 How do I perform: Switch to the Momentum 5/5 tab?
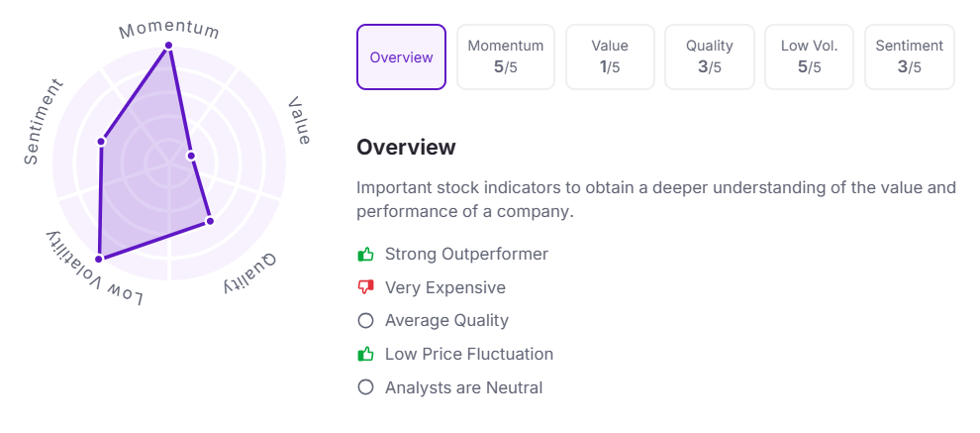pos(506,57)
